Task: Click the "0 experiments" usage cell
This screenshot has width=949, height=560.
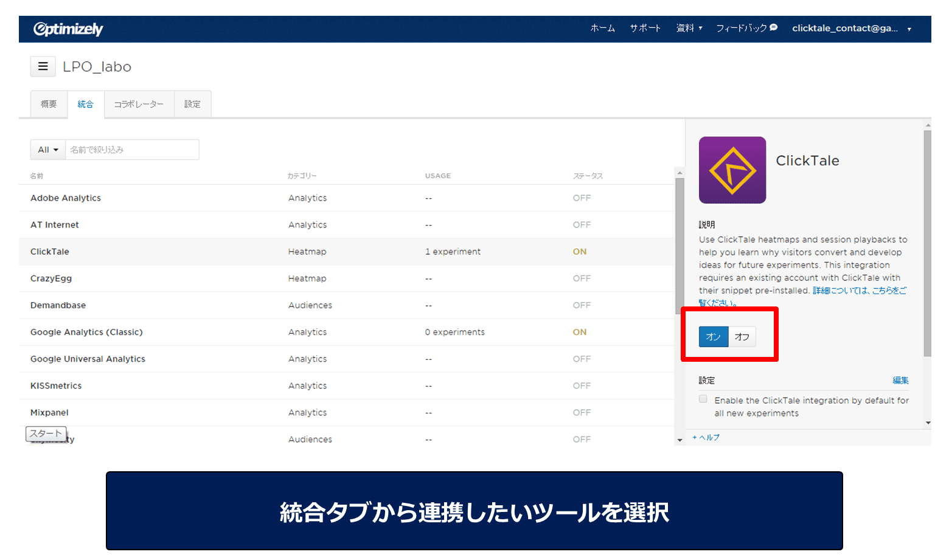Action: (x=455, y=332)
